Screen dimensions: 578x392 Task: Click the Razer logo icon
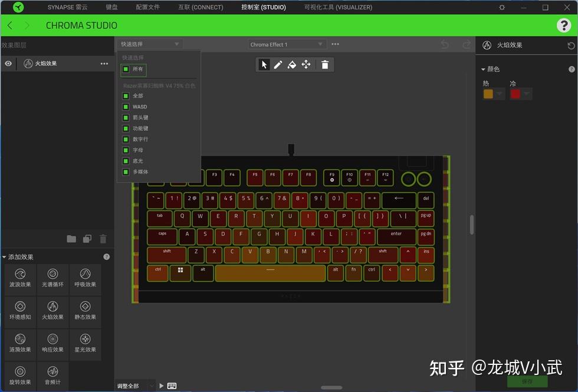point(18,7)
